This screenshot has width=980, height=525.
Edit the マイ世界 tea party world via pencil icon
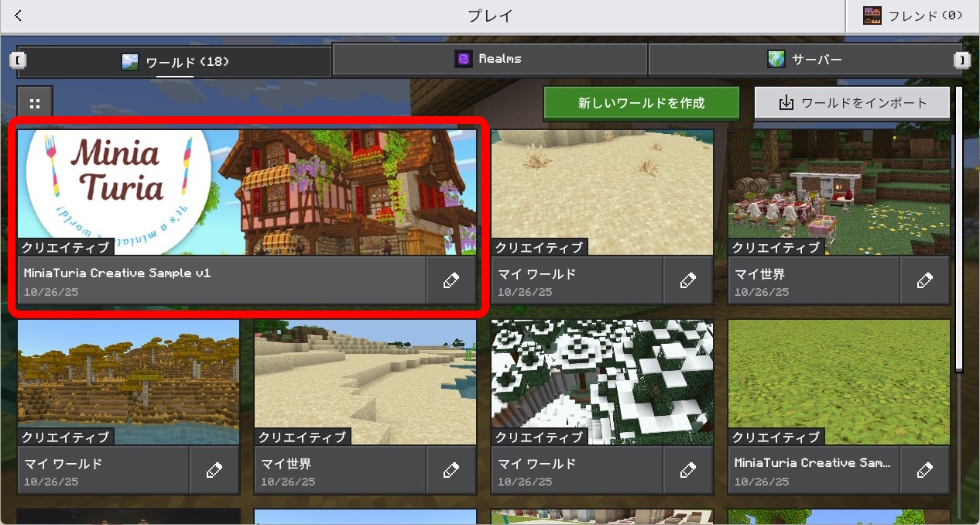click(x=926, y=280)
